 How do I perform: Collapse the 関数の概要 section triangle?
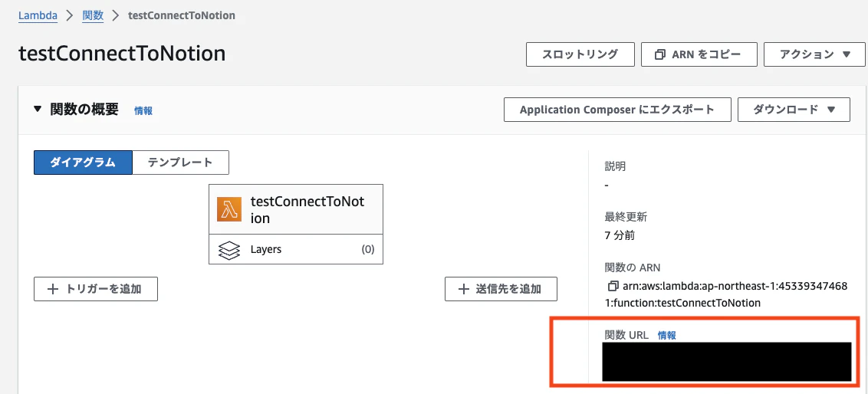point(38,110)
